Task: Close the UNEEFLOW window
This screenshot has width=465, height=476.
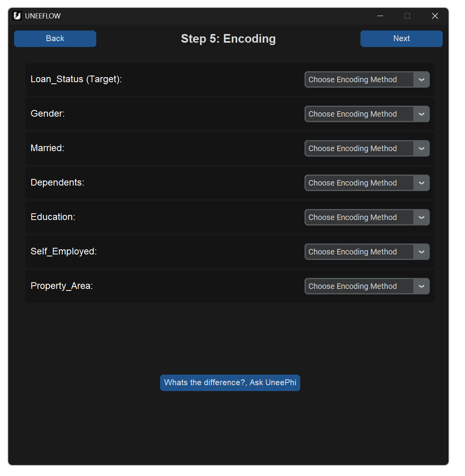Action: [x=435, y=16]
